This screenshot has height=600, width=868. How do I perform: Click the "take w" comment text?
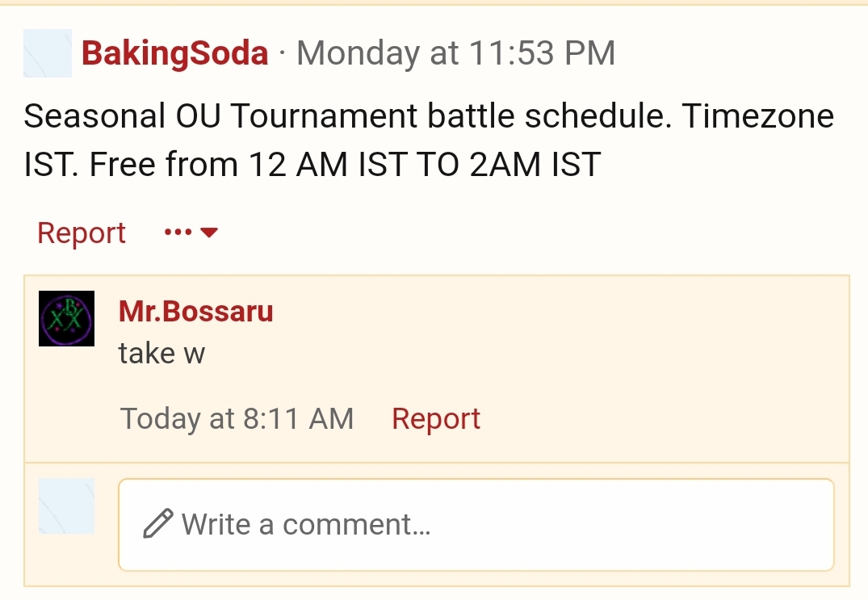[x=161, y=353]
